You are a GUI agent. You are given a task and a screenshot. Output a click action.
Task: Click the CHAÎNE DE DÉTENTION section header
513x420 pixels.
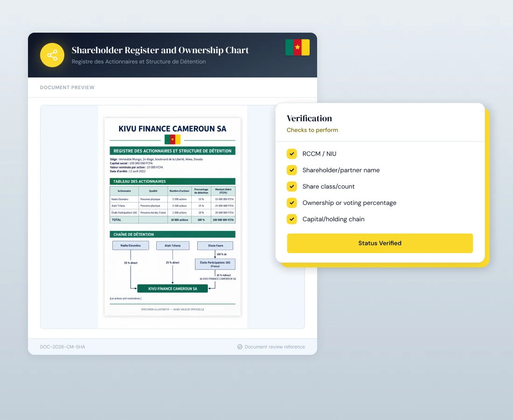pyautogui.click(x=173, y=234)
